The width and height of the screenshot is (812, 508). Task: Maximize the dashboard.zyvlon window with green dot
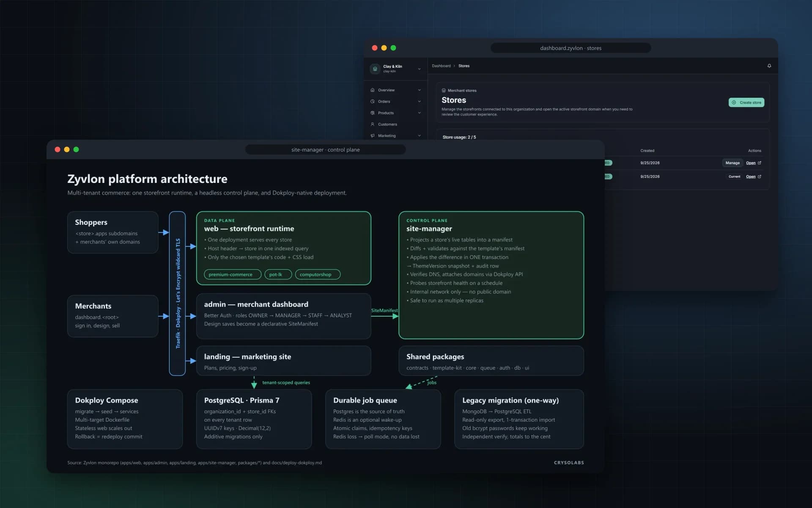[393, 48]
